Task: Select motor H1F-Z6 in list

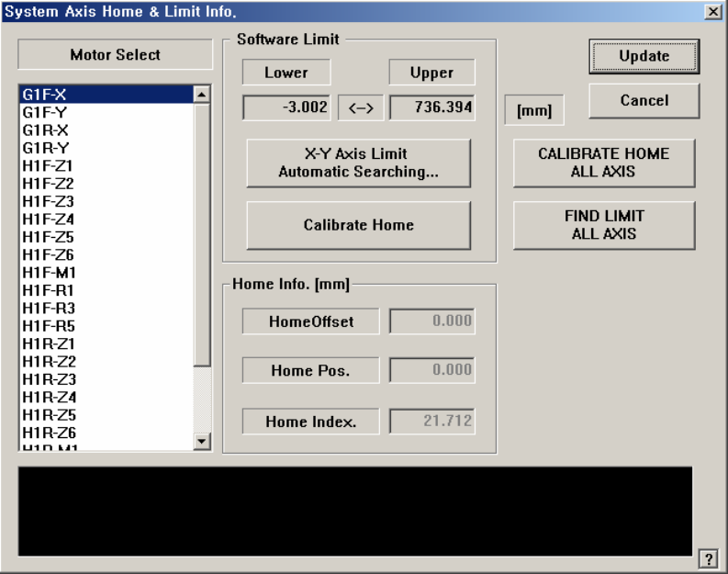Action: point(106,255)
